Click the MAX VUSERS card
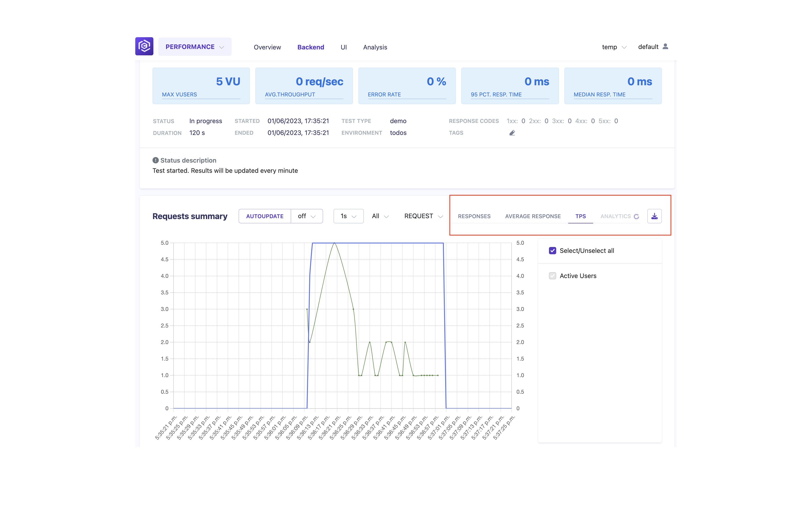The width and height of the screenshot is (812, 508). 201,86
